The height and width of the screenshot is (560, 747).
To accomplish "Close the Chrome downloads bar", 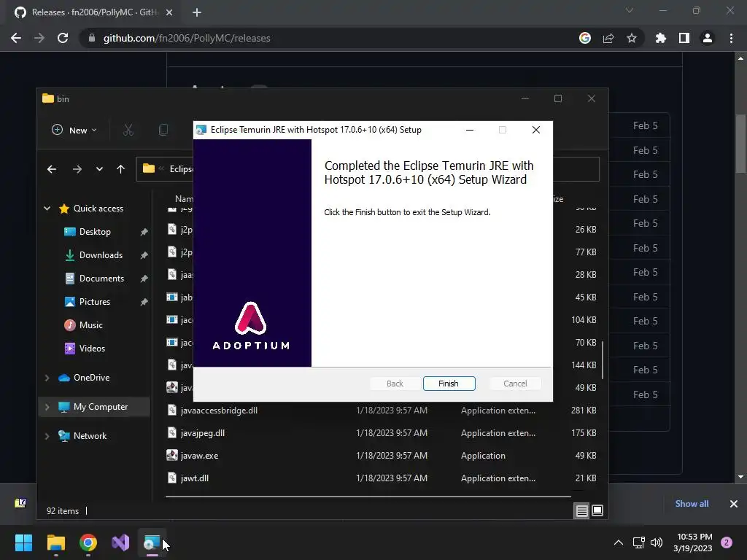I will (x=734, y=504).
